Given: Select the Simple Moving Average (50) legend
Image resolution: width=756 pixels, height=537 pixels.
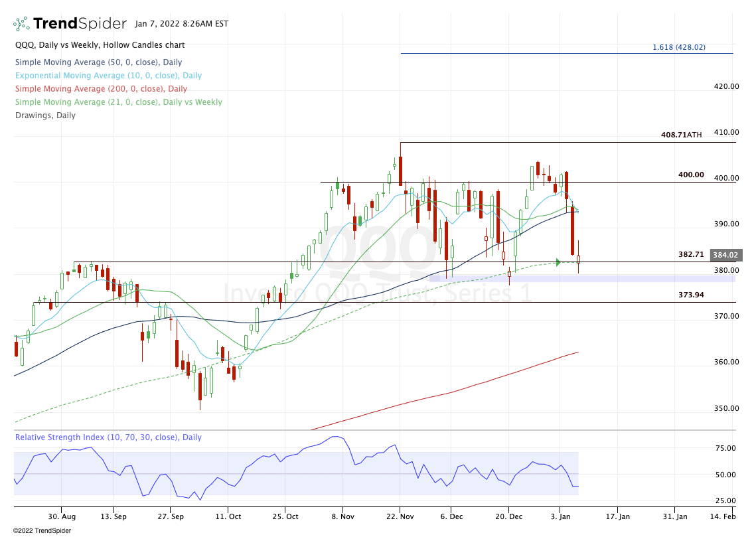Looking at the screenshot, I should (x=98, y=62).
